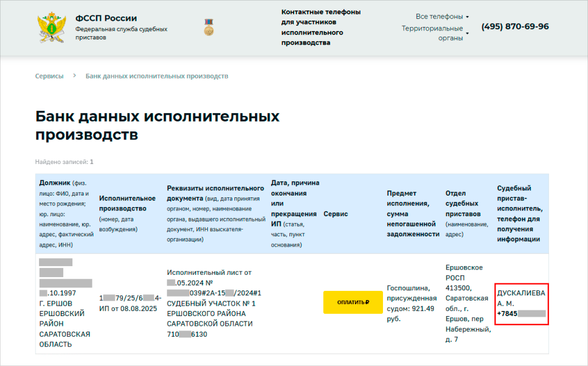Click the (495) 870-69-96 phone number

(514, 26)
